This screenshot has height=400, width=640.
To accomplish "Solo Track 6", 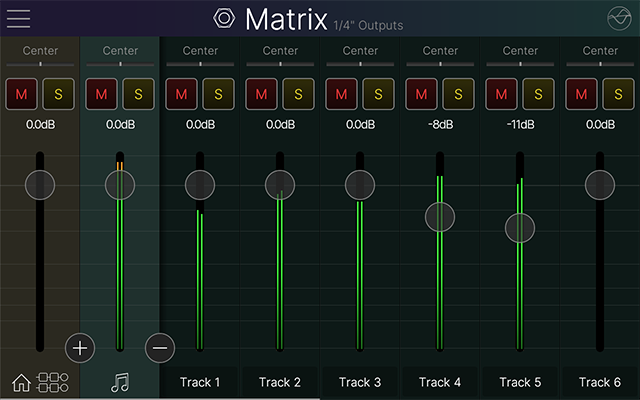I will click(x=619, y=94).
